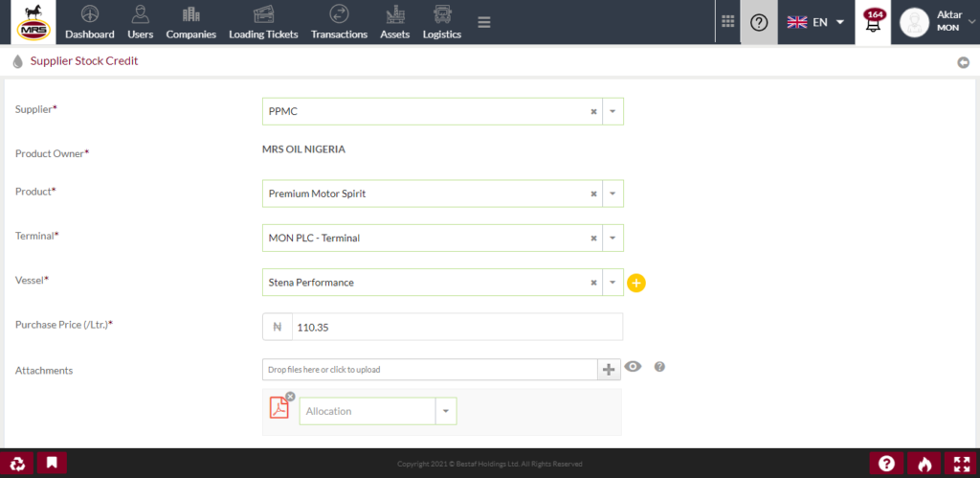Image resolution: width=980 pixels, height=478 pixels.
Task: Clear the Premium Motor Spirit selection
Action: 593,193
